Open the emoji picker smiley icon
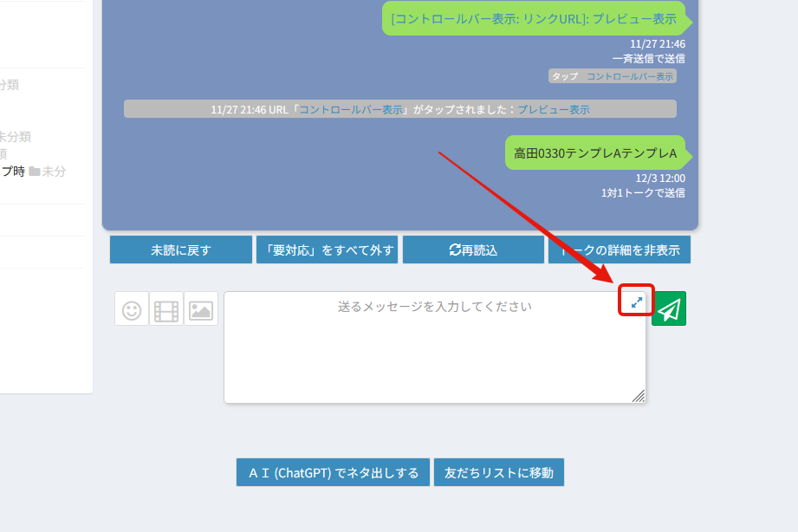The image size is (798, 532). tap(132, 309)
